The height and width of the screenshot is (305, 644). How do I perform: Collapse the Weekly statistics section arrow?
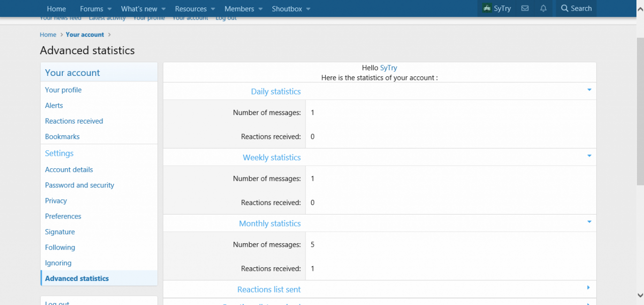click(589, 156)
